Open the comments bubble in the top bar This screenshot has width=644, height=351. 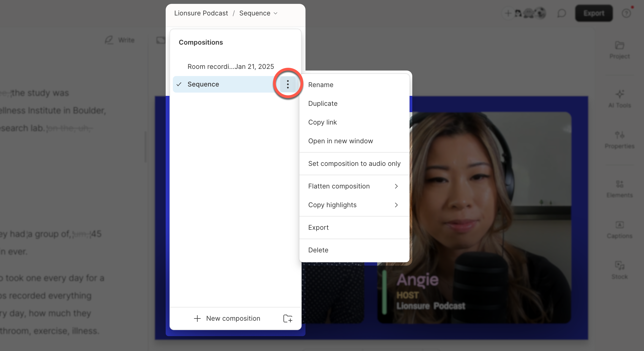click(561, 13)
